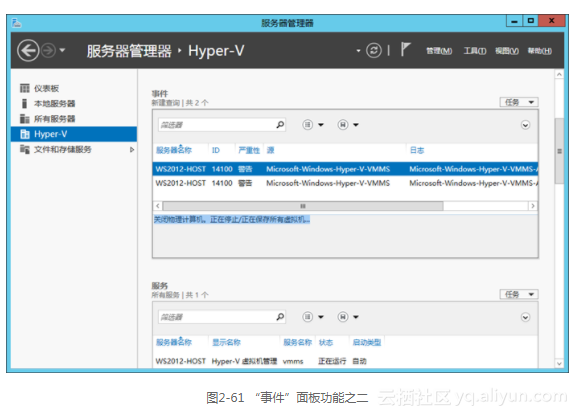Sort 服务 by 启动类型 column
This screenshot has width=578, height=417.
[x=366, y=343]
